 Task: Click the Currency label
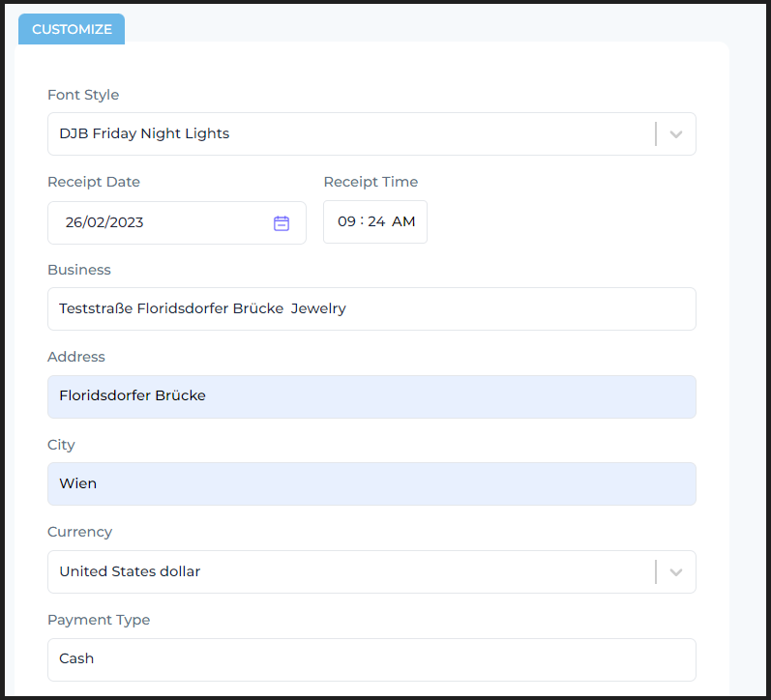pos(79,532)
